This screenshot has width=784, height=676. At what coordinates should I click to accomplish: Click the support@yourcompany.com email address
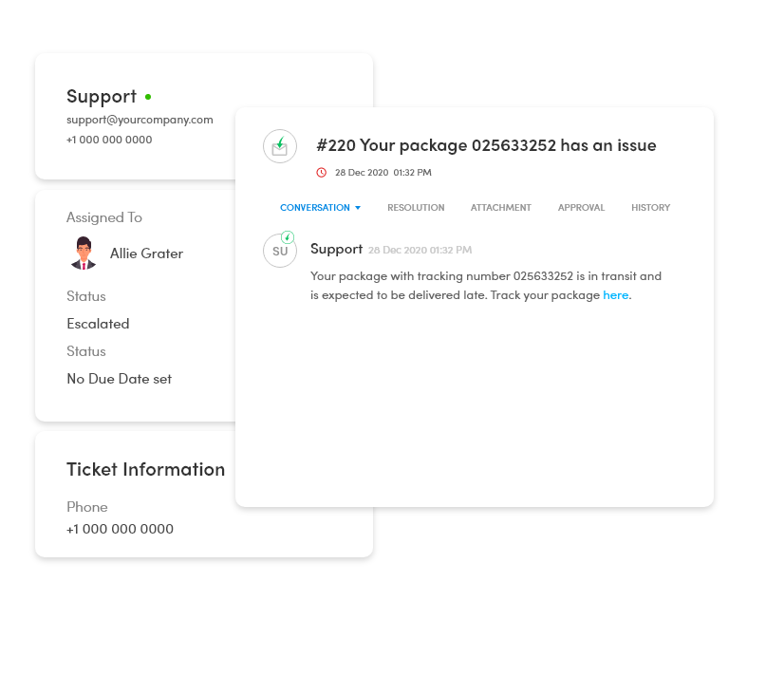pyautogui.click(x=140, y=120)
